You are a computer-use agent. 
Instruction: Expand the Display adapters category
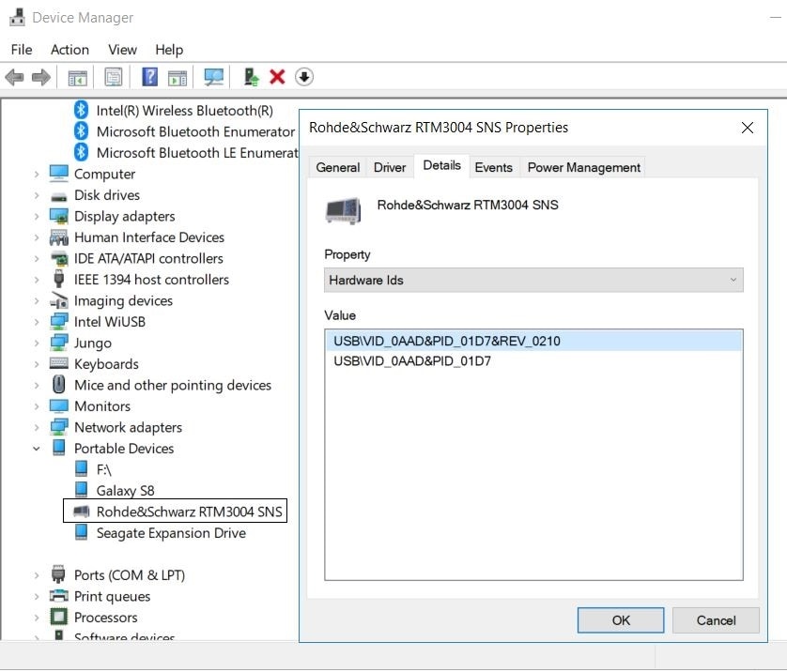[x=37, y=217]
